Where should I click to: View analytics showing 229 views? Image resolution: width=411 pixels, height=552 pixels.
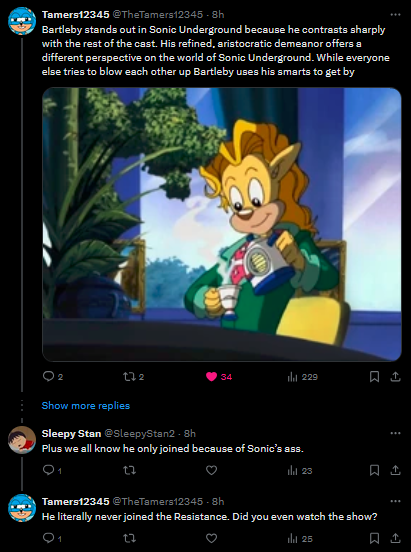tap(303, 377)
